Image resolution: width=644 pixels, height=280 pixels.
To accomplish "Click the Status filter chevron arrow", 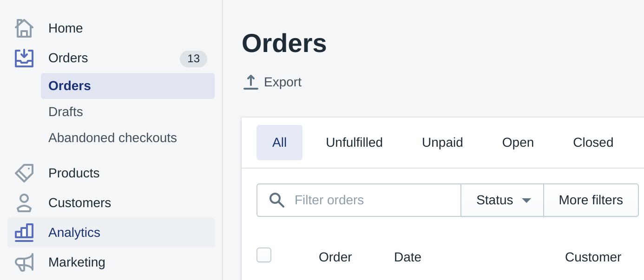I will coord(526,200).
